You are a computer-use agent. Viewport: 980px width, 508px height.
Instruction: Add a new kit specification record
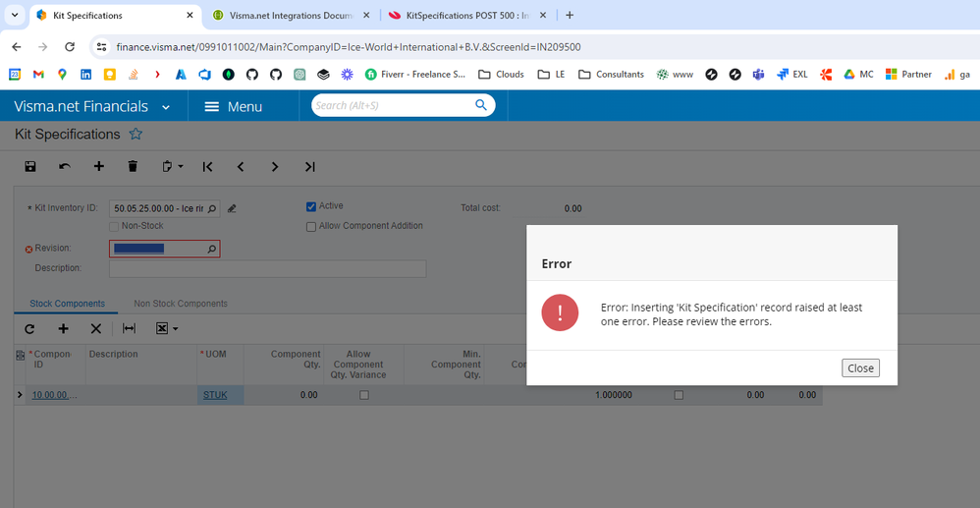(x=99, y=166)
